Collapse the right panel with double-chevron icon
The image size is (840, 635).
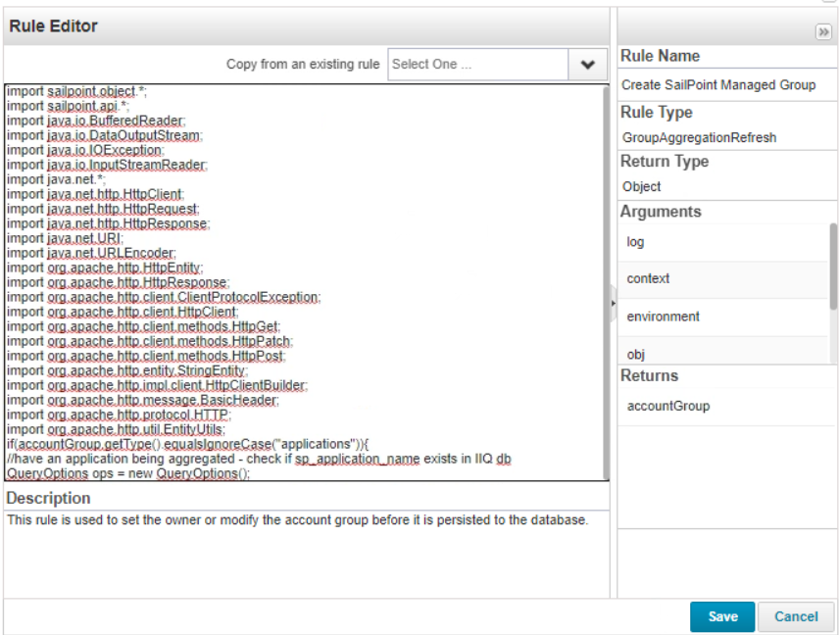coord(823,32)
